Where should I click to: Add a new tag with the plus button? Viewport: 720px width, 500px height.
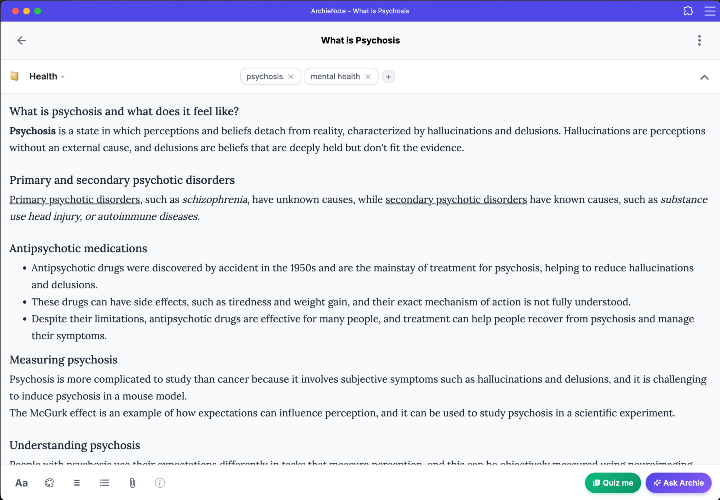tap(389, 77)
